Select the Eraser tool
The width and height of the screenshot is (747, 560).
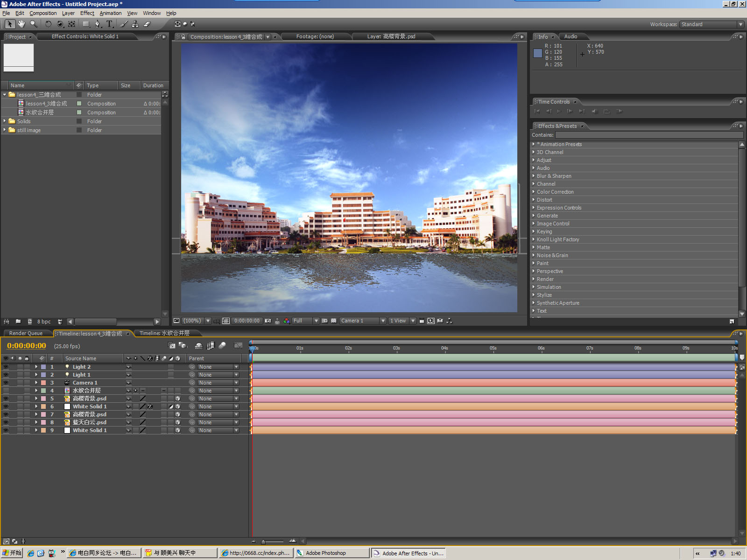(147, 24)
